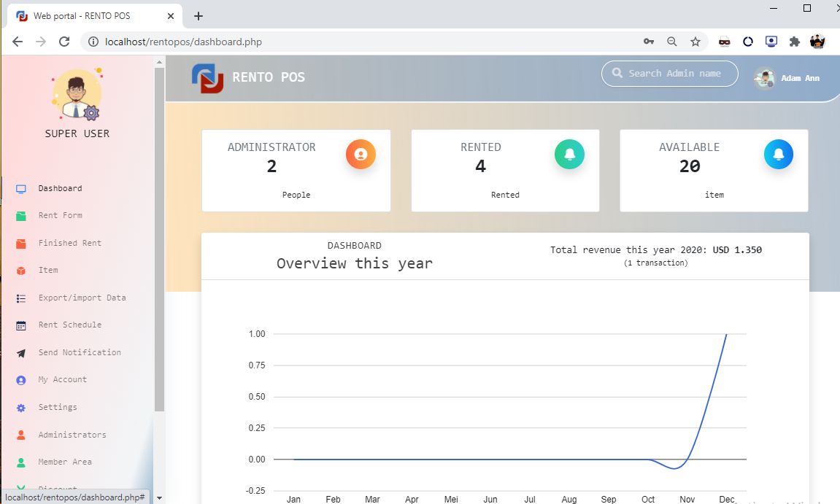840x504 pixels.
Task: Open Export/import Data menu item
Action: coord(82,298)
